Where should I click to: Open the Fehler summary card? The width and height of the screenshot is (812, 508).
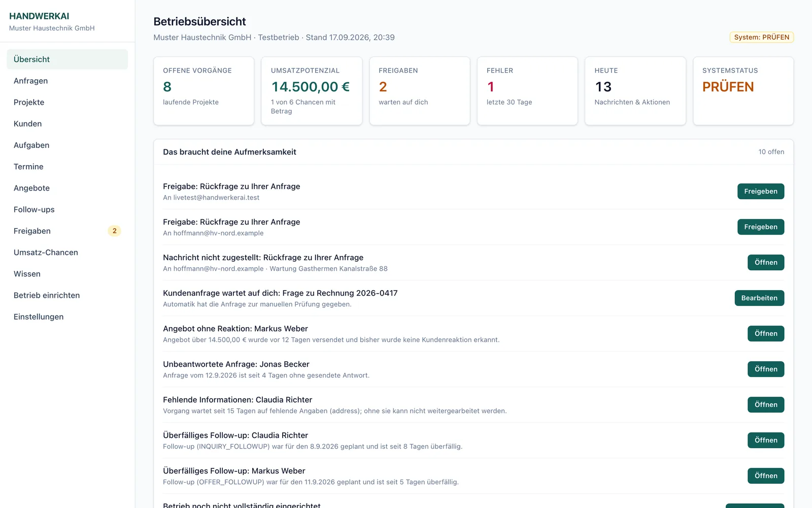pos(527,91)
